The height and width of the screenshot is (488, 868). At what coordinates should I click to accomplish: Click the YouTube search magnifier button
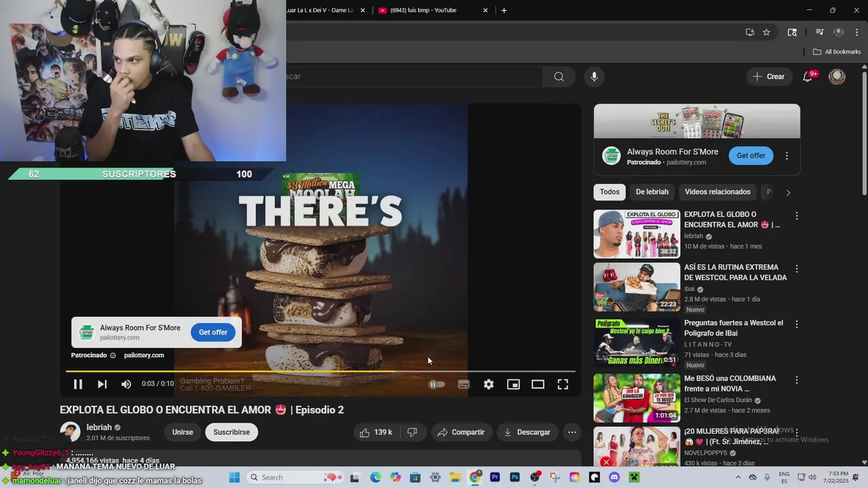(x=559, y=77)
